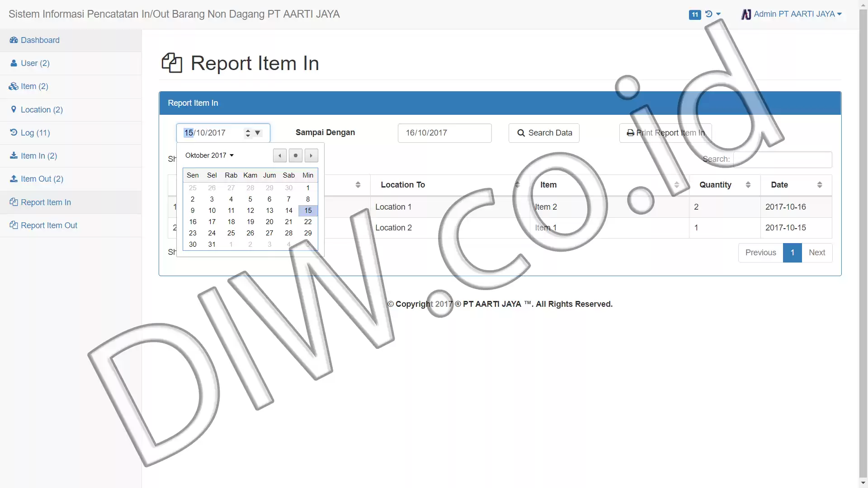Open Item Out (2) page
This screenshot has width=868, height=488.
71,179
